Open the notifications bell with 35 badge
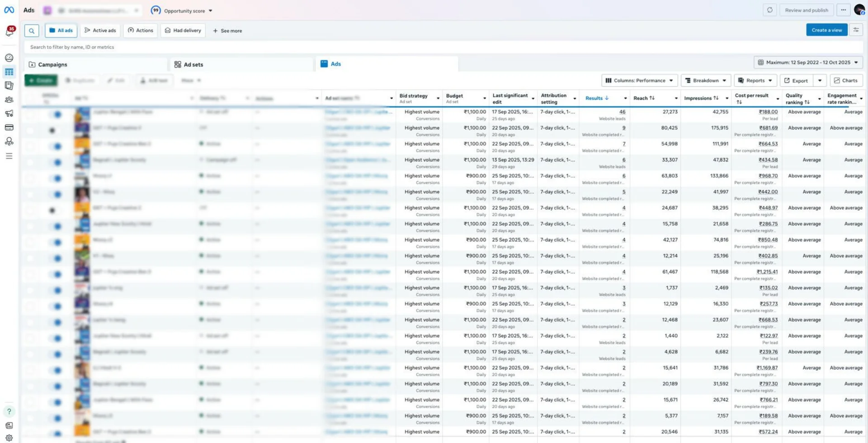The width and height of the screenshot is (868, 443). point(9,32)
